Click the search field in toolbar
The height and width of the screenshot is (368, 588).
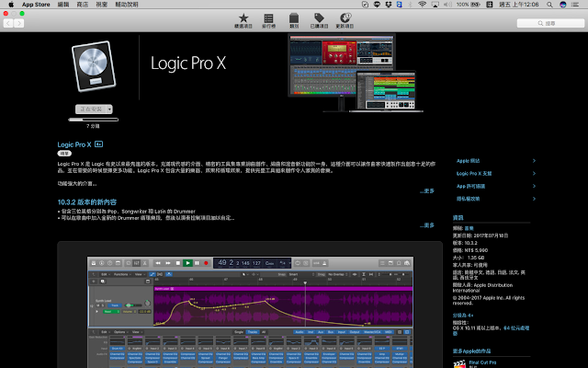(x=550, y=23)
